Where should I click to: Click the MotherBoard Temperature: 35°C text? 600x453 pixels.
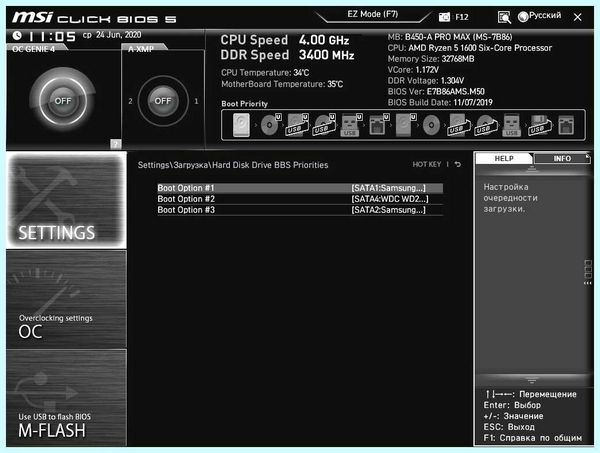[282, 84]
